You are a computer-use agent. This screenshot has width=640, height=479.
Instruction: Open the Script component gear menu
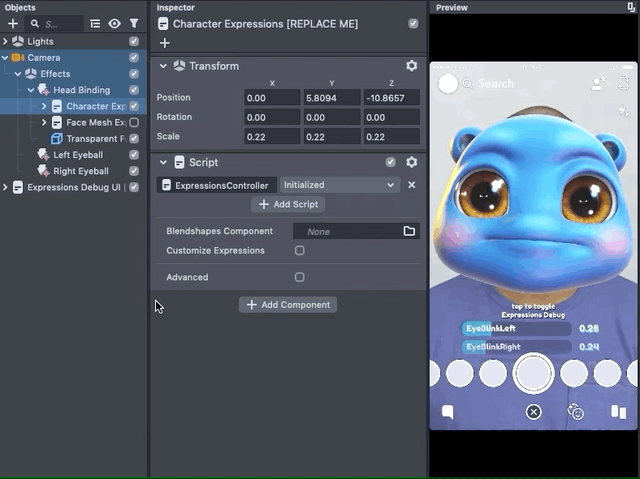411,162
